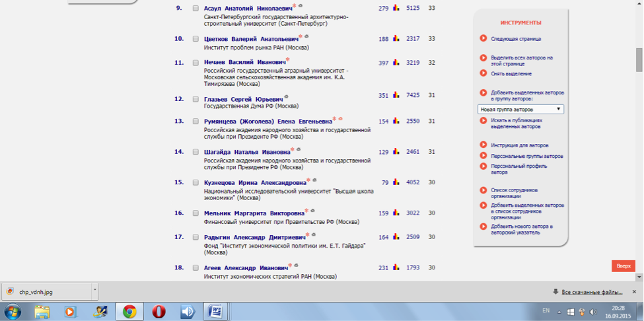This screenshot has width=644, height=321.
Task: Click Все скачанные файлы link
Action: 591,292
